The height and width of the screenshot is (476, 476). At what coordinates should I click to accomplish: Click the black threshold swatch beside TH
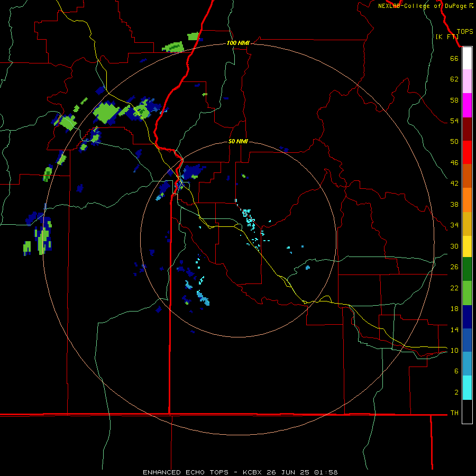click(467, 411)
